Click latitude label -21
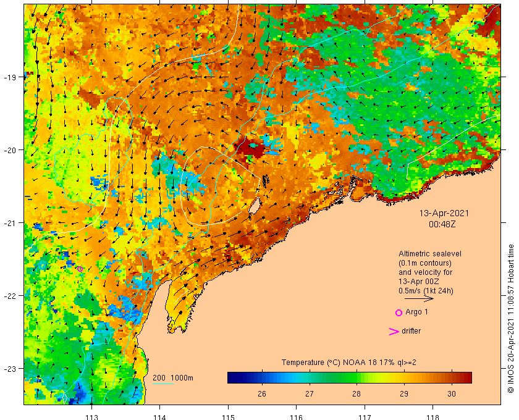 tap(10, 223)
